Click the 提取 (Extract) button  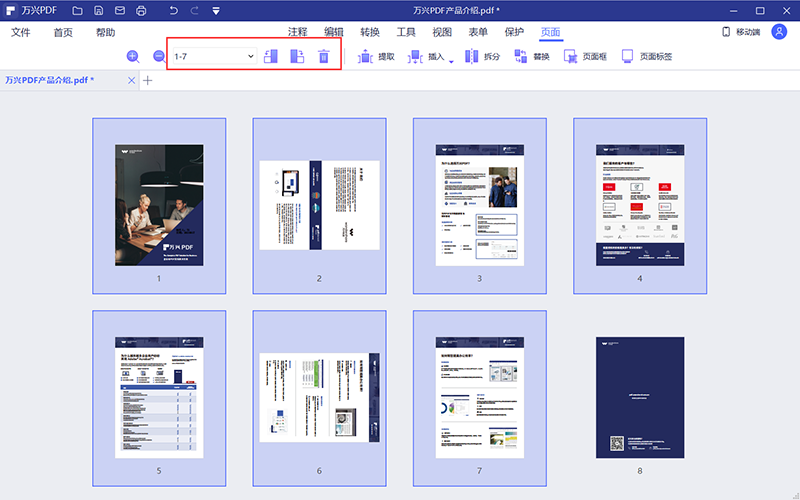pos(376,57)
